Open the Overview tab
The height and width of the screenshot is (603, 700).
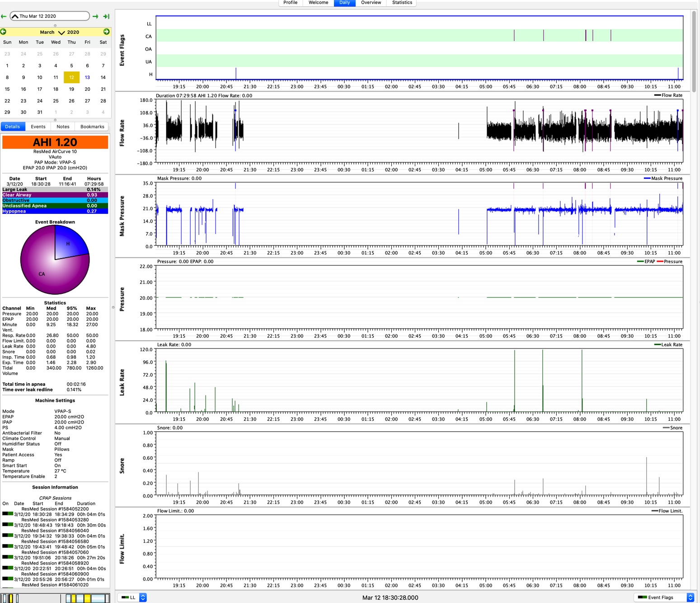[x=371, y=3]
